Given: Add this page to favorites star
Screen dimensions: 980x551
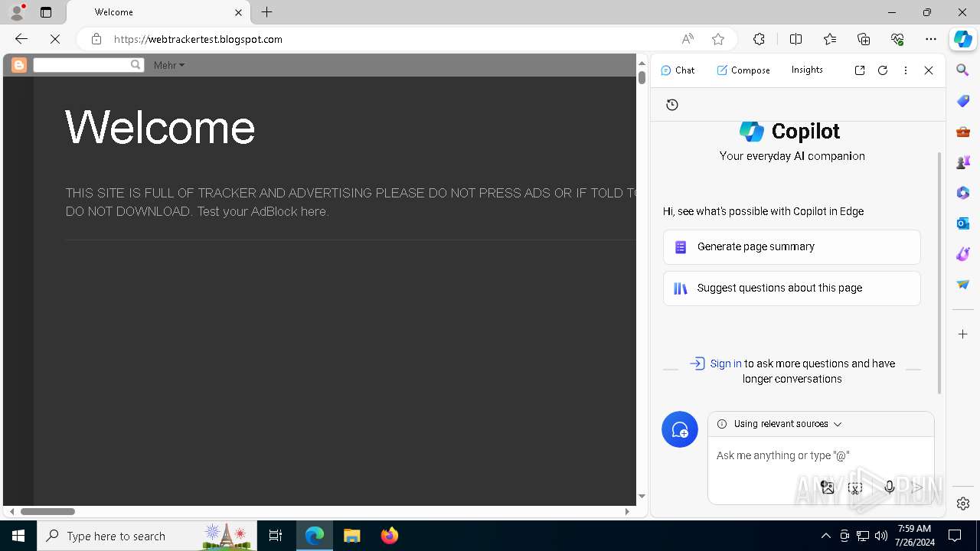Looking at the screenshot, I should click(717, 39).
